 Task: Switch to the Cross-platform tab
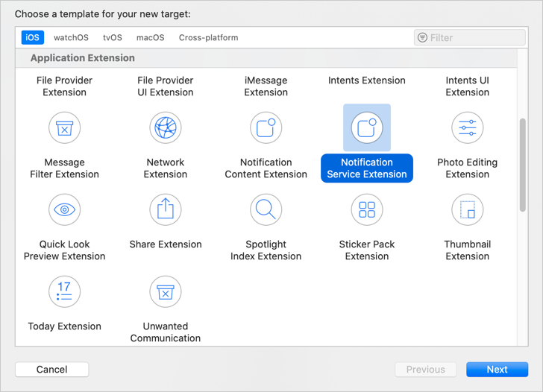pyautogui.click(x=209, y=37)
